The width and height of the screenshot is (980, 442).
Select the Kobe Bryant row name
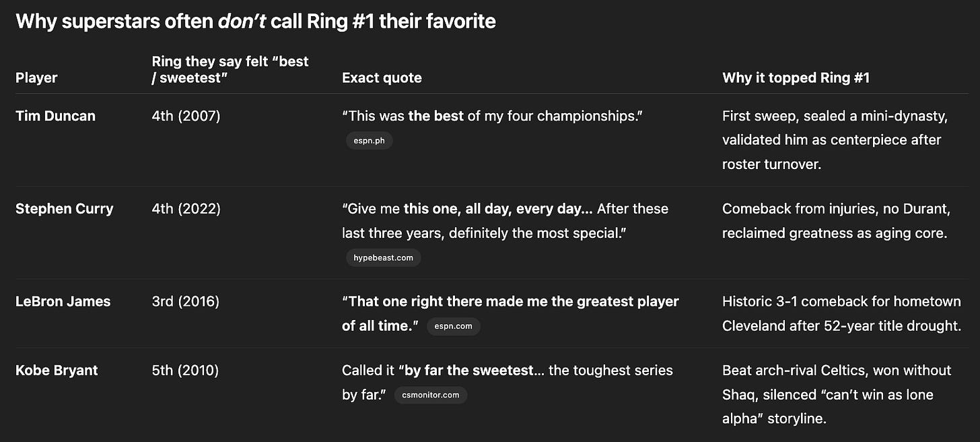tap(57, 370)
